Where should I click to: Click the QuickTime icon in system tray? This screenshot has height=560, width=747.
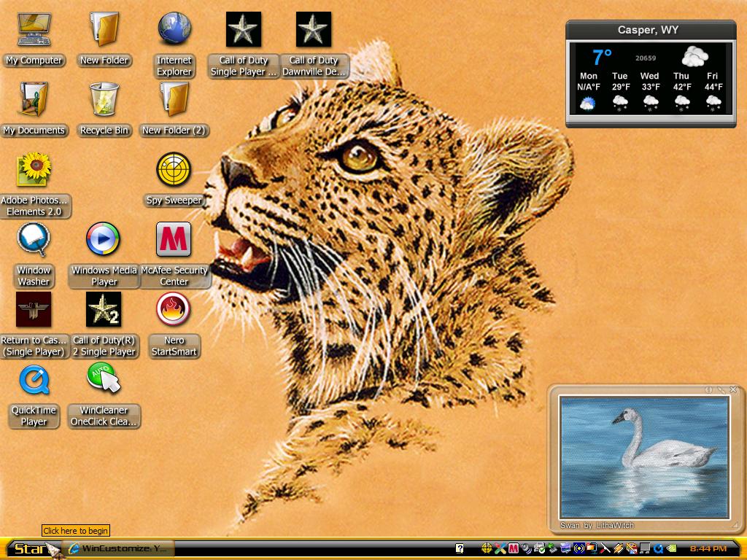tap(659, 548)
